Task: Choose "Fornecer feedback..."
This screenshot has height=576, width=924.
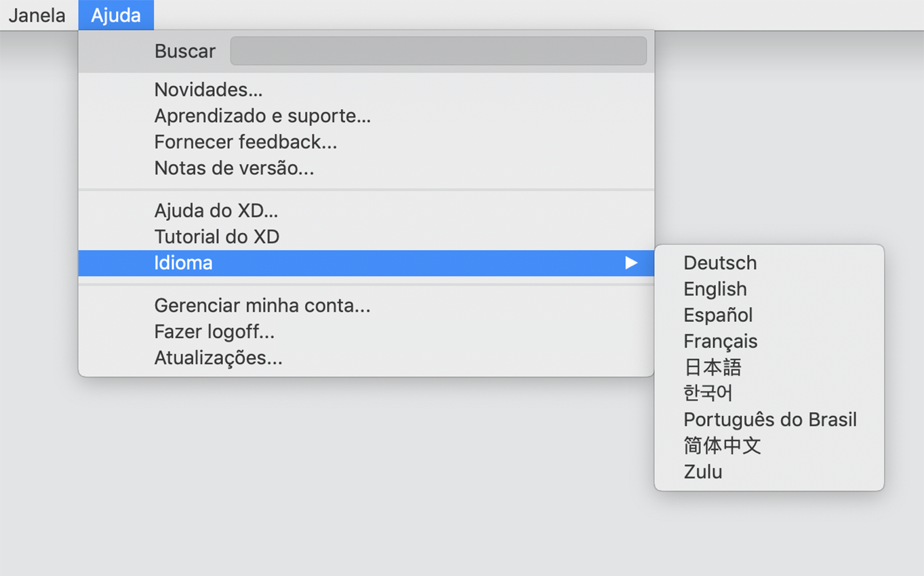Action: coord(245,142)
